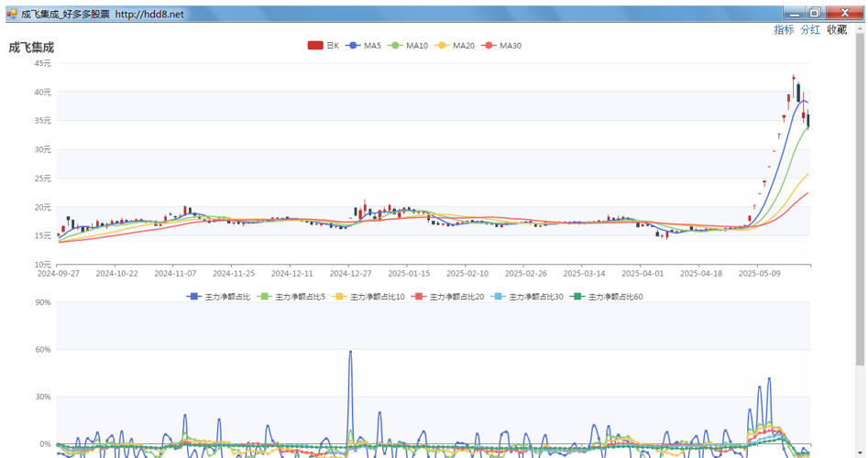The width and height of the screenshot is (868, 458).
Task: Toggle the MA30 legend line
Action: click(501, 46)
